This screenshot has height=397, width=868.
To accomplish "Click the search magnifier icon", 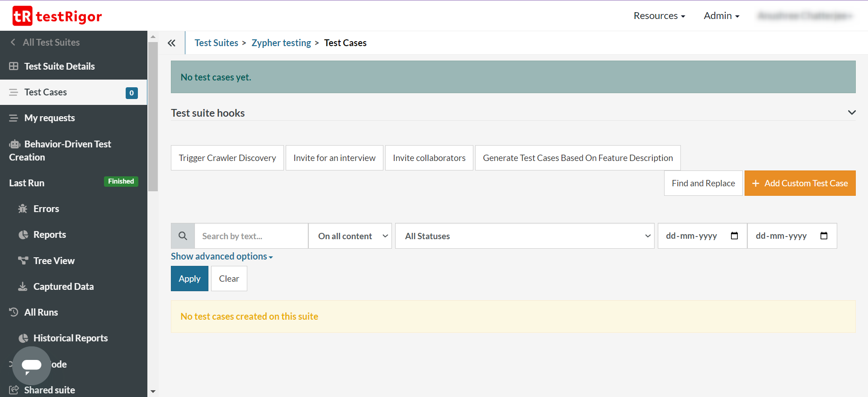I will click(x=183, y=236).
